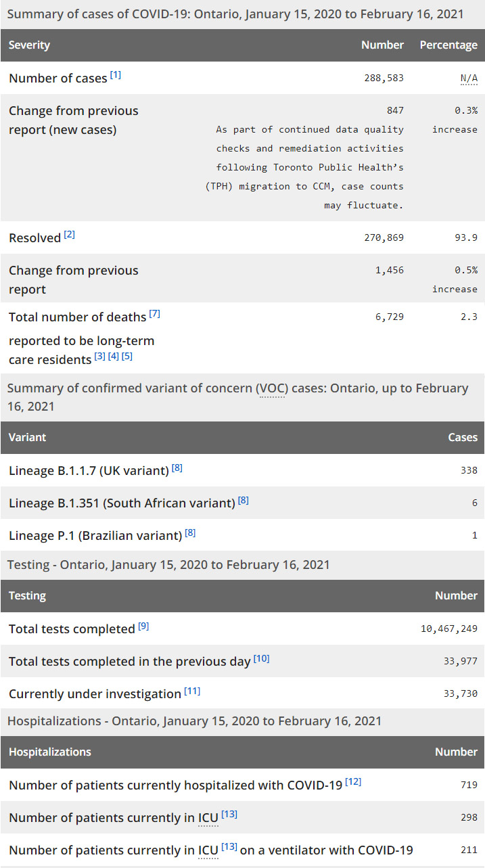Screen dimensions: 485x868
Task: Open footnote 8 on the UK variant row
Action: (x=177, y=467)
